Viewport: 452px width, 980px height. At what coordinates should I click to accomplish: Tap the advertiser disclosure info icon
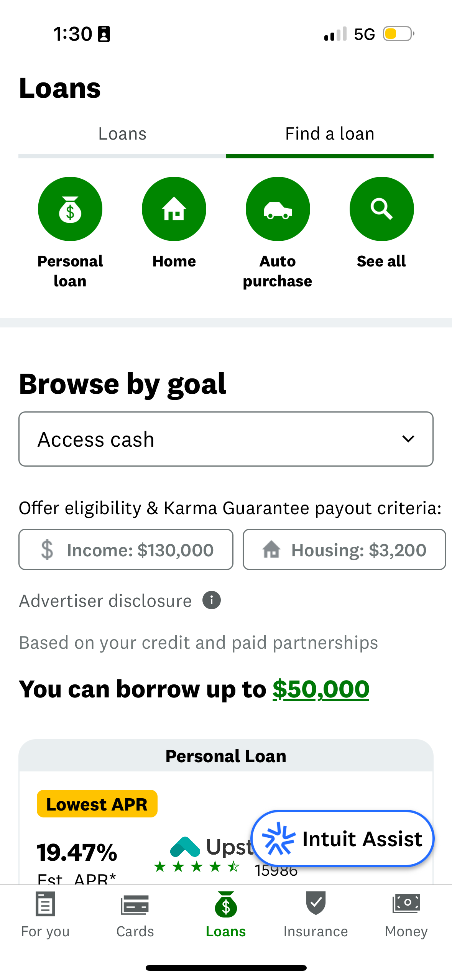(x=211, y=600)
